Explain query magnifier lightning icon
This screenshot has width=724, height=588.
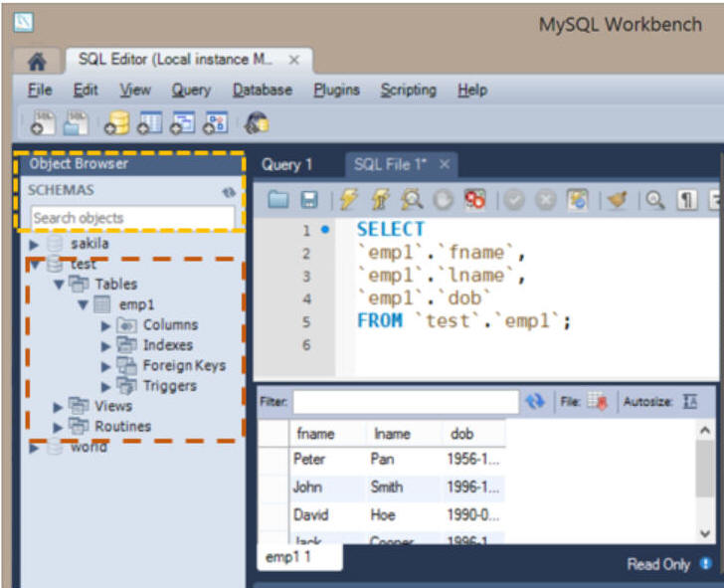click(x=411, y=200)
